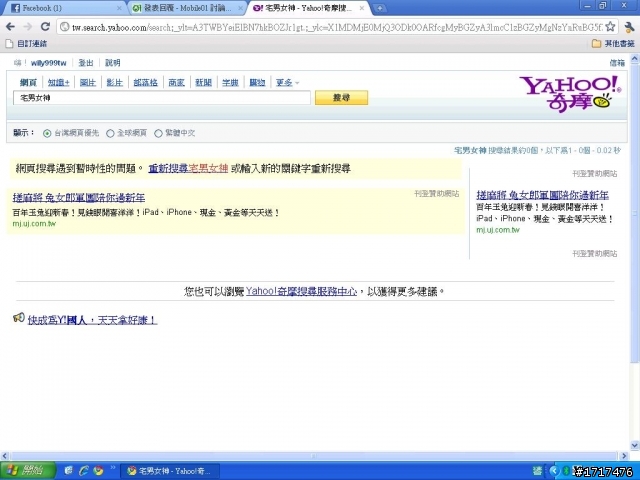This screenshot has width=640, height=480.
Task: Select the 知識+ search category
Action: [58, 82]
